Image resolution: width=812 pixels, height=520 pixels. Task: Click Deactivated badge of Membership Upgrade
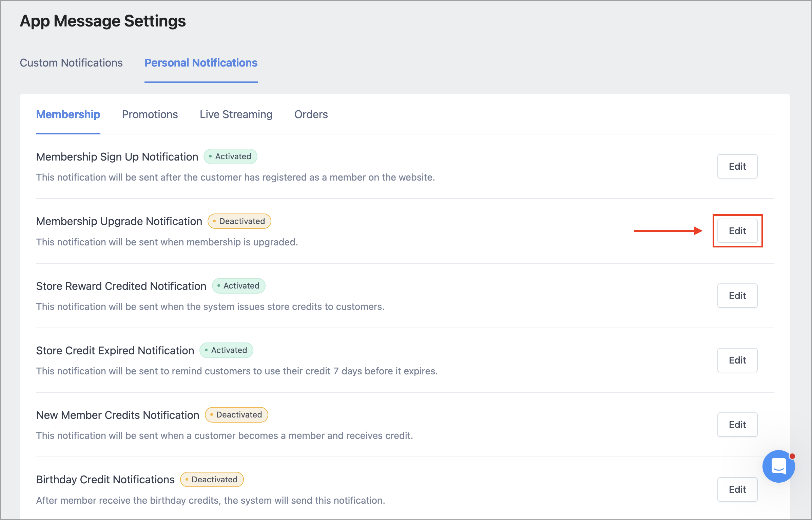[239, 221]
